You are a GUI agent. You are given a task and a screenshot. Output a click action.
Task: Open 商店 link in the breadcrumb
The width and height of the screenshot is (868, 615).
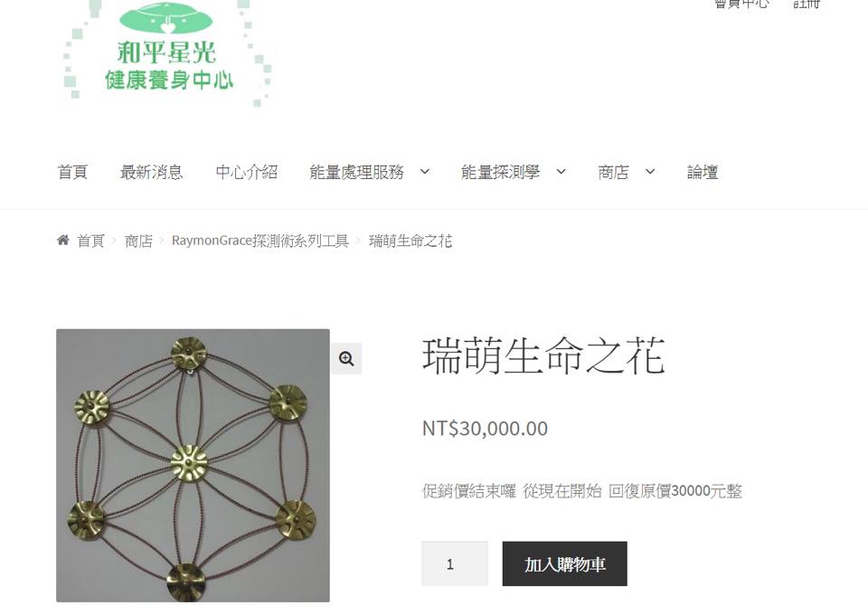pos(138,241)
